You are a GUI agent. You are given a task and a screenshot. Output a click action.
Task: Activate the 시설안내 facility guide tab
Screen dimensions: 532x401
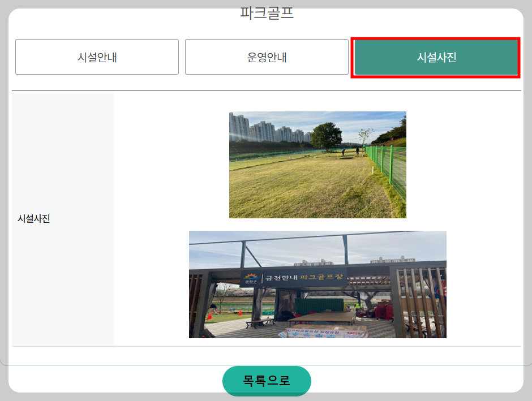97,57
